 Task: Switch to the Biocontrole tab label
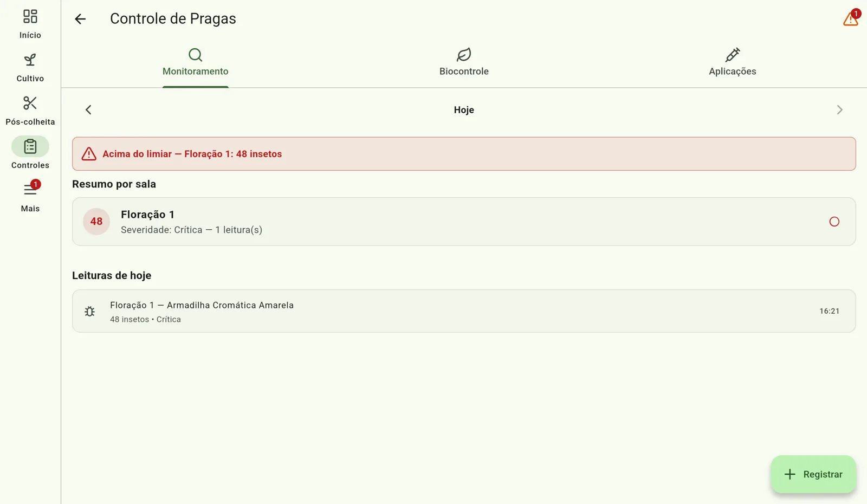(464, 72)
